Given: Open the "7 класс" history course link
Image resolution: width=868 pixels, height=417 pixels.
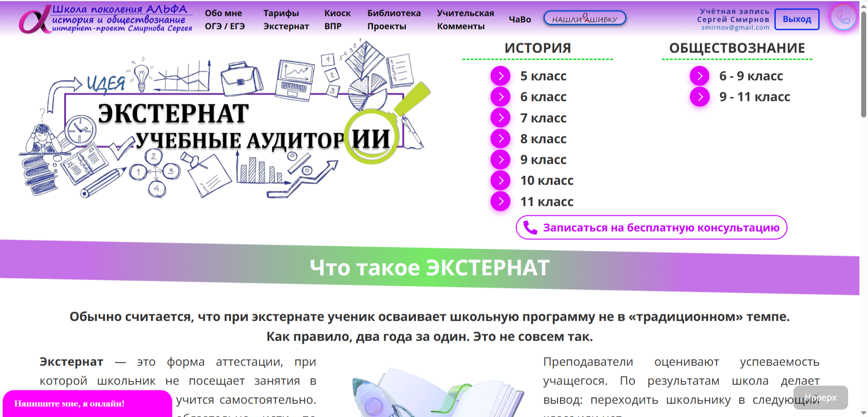Looking at the screenshot, I should 543,118.
